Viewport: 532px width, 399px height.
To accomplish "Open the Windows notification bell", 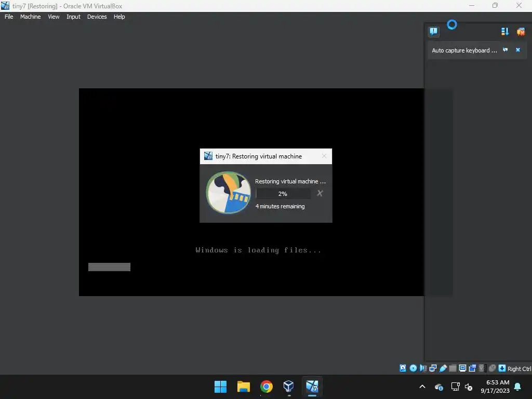I will pos(518,387).
